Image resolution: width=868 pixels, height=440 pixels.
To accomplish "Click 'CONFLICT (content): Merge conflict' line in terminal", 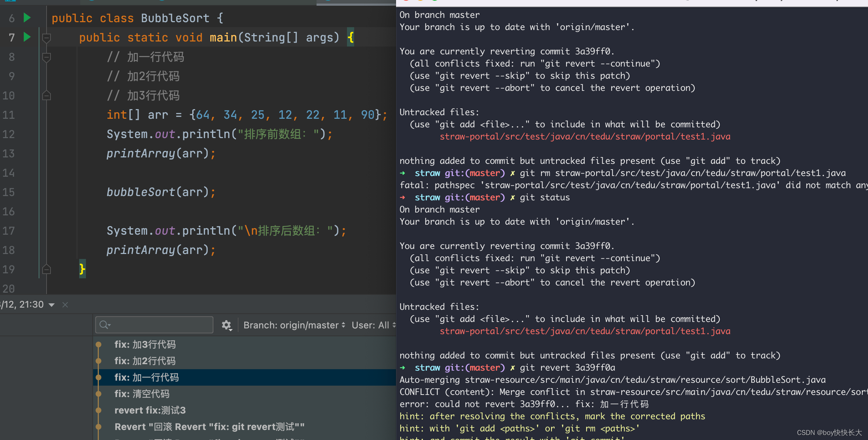I will coord(634,392).
